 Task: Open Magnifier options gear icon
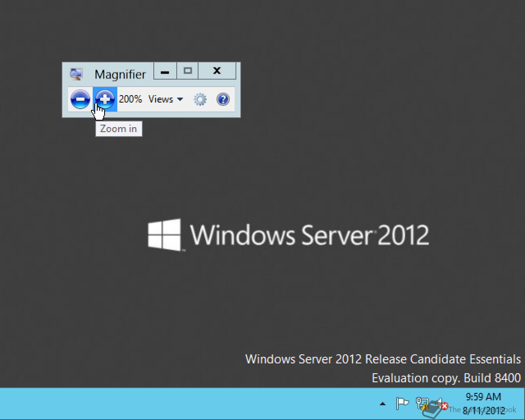pyautogui.click(x=200, y=99)
